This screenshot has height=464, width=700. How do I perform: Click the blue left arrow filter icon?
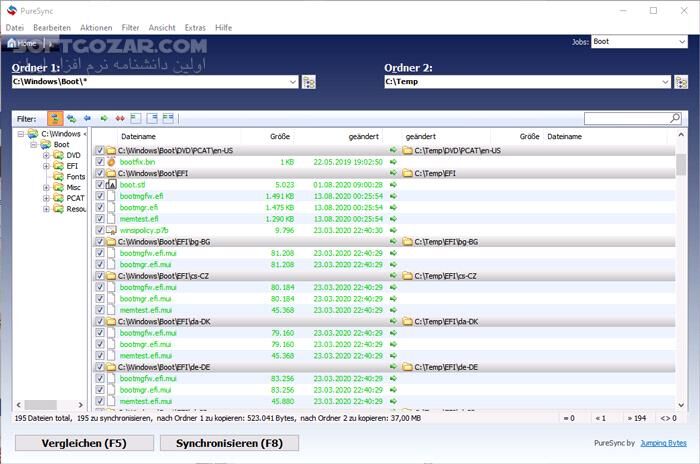88,118
